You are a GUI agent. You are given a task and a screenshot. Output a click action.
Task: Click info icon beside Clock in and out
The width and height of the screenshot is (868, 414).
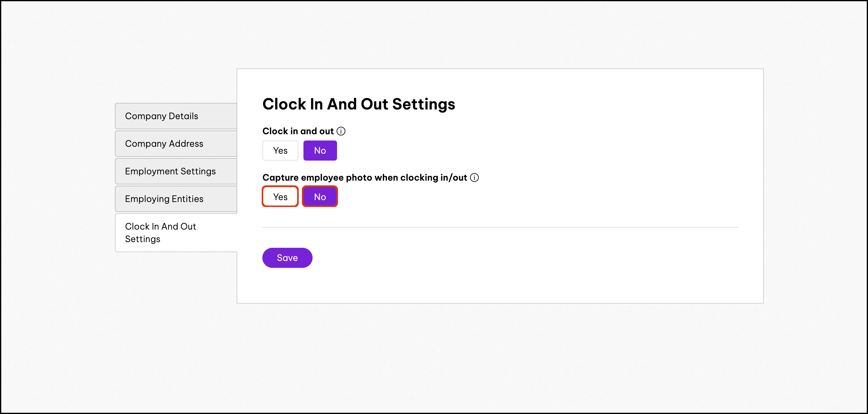pos(341,131)
